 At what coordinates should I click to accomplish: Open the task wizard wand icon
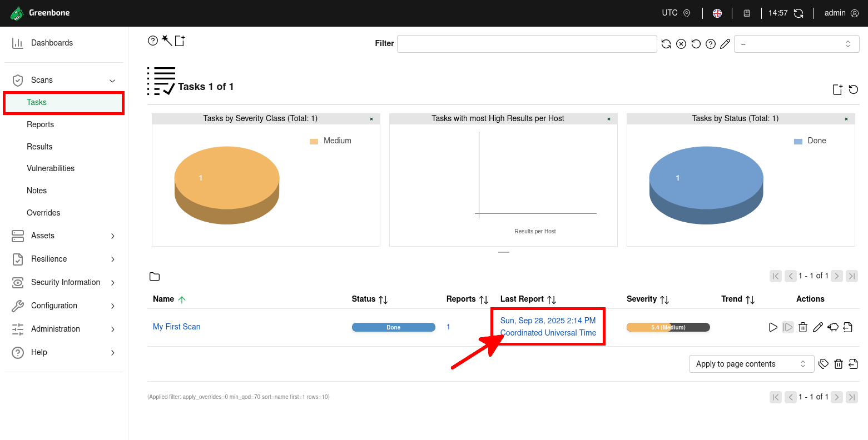pyautogui.click(x=166, y=41)
